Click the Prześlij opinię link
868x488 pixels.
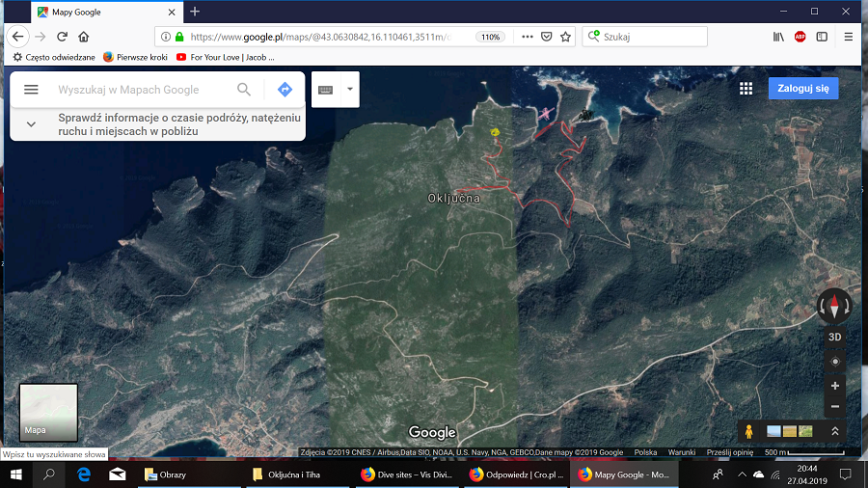729,452
